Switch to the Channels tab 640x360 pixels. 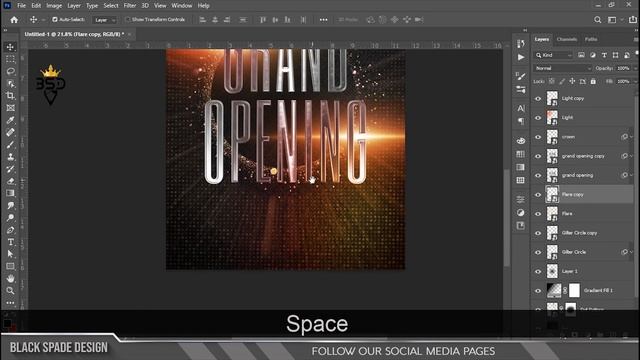pos(567,39)
